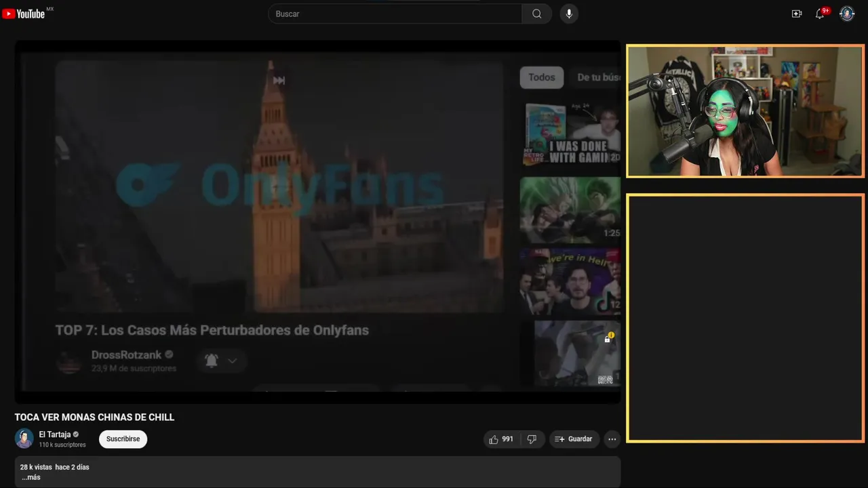Click the streamer webcam overlay
The width and height of the screenshot is (868, 488).
click(745, 111)
